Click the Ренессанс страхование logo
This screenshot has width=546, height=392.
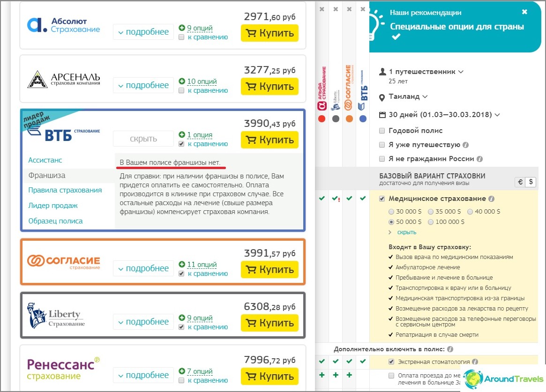(x=63, y=368)
